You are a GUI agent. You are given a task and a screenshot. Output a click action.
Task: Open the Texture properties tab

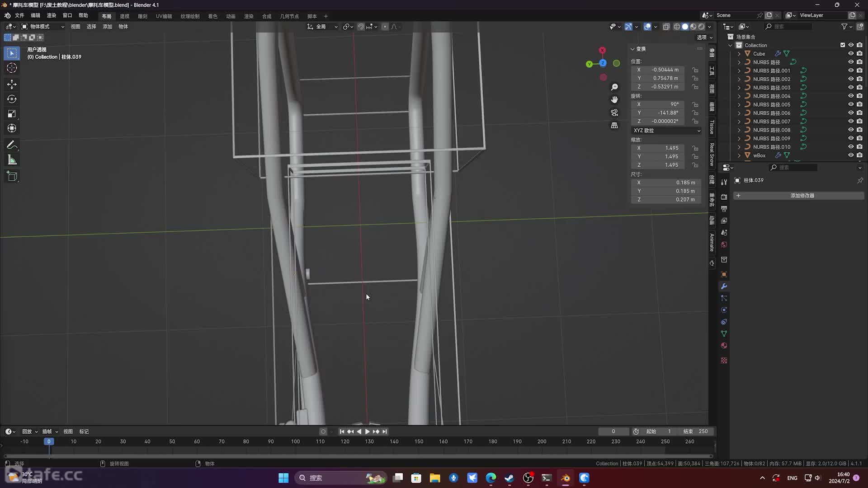(724, 361)
